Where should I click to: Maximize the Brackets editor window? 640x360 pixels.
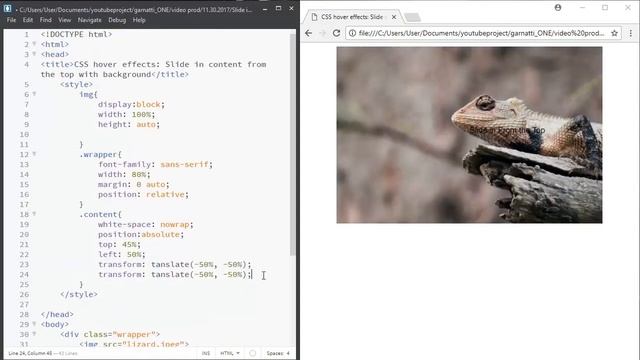click(278, 8)
